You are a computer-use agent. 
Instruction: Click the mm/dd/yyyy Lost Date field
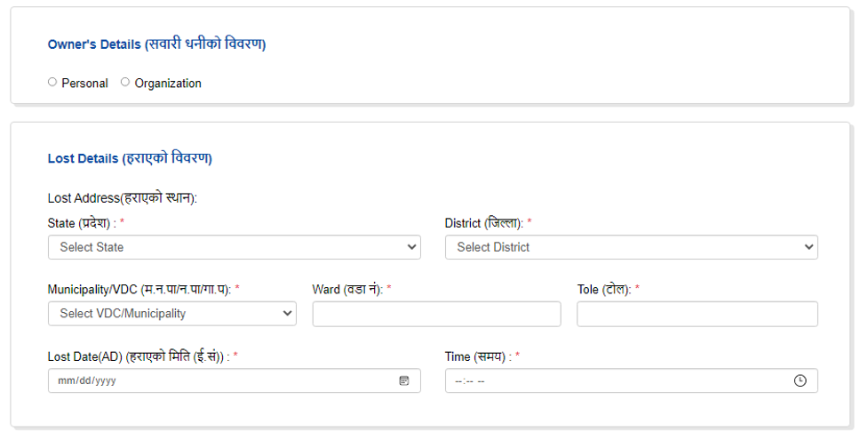pyautogui.click(x=235, y=380)
